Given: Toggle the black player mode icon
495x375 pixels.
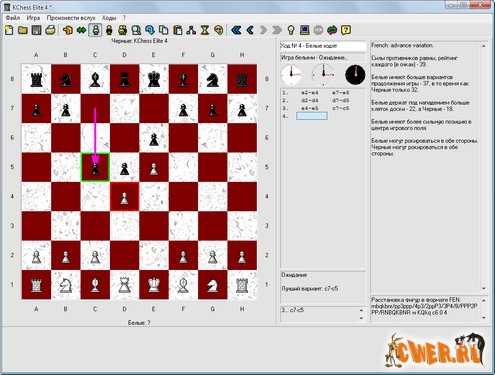Looking at the screenshot, I should click(x=109, y=30).
